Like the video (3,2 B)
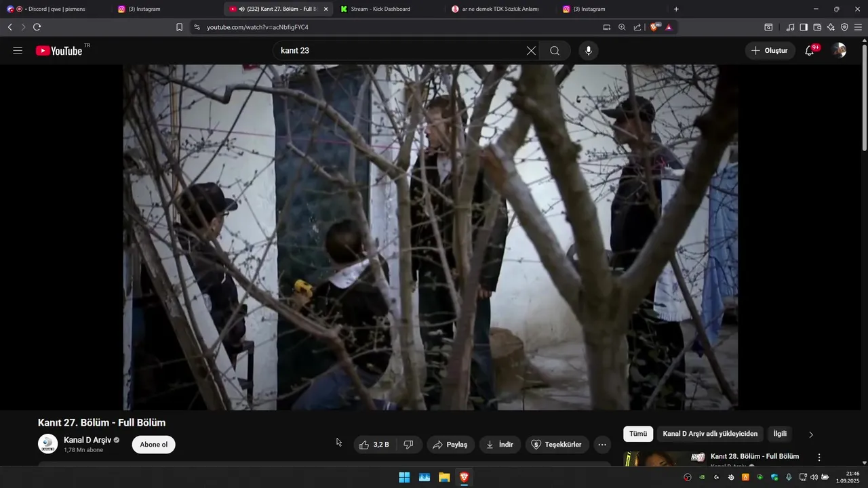 click(374, 445)
